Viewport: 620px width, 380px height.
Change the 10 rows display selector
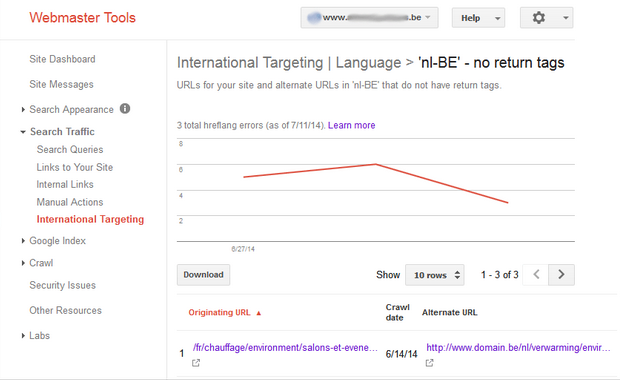pos(435,275)
